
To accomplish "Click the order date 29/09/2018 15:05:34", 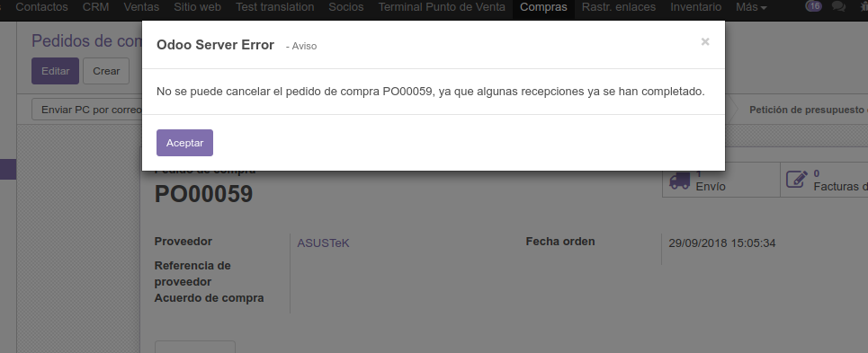I will [x=722, y=243].
